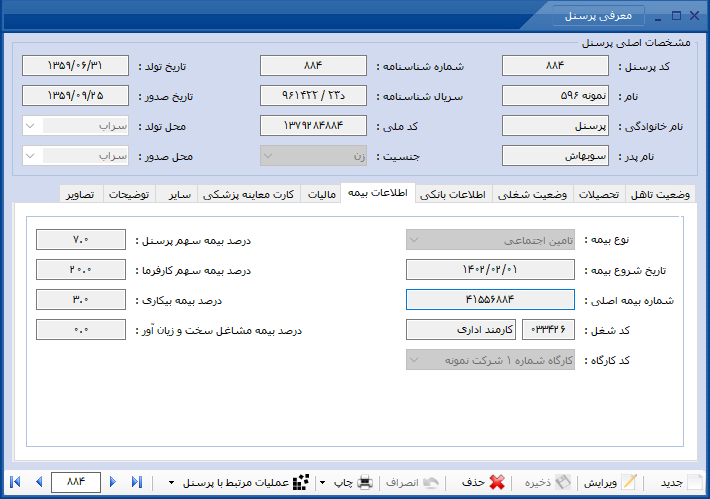Open کارت معاینه پزشکی tab
This screenshot has width=710, height=499.
249,194
